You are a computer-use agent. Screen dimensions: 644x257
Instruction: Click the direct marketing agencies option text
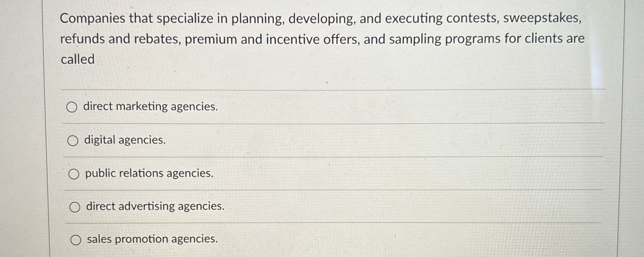[151, 107]
